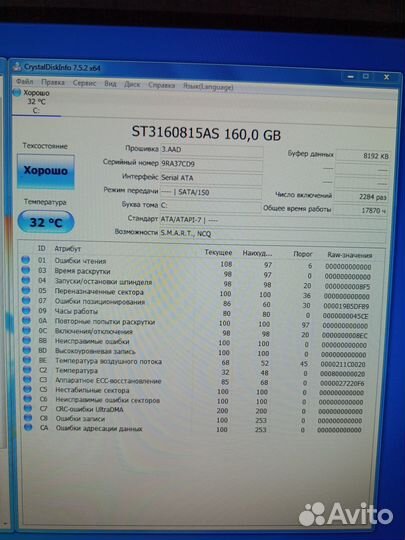405x540 pixels.
Task: Select the Нестабильные сектора attribute name
Action: pos(92,391)
